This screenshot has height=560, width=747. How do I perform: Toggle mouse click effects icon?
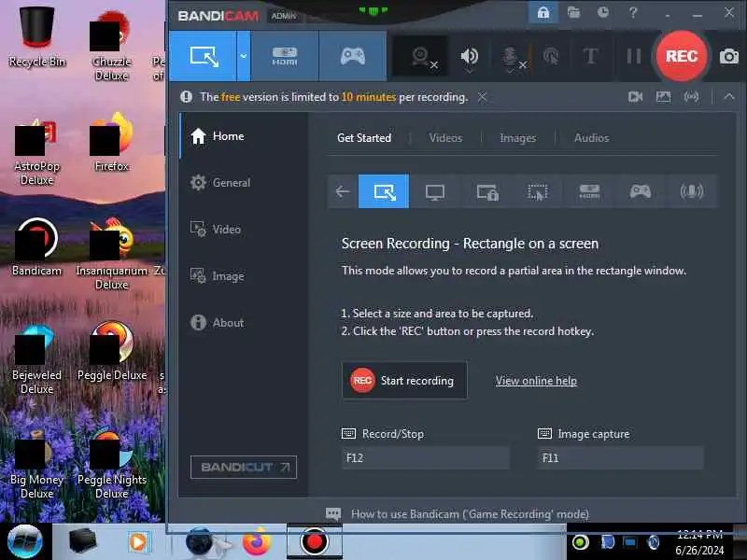[551, 57]
